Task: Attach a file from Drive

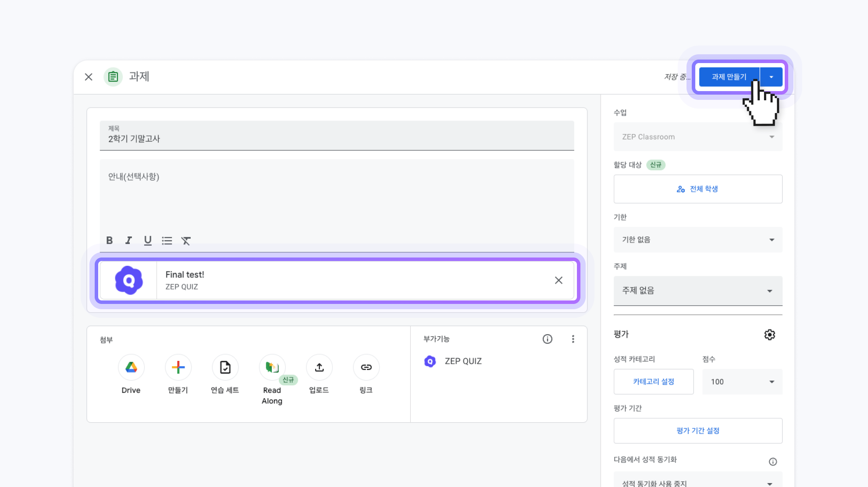Action: click(131, 367)
